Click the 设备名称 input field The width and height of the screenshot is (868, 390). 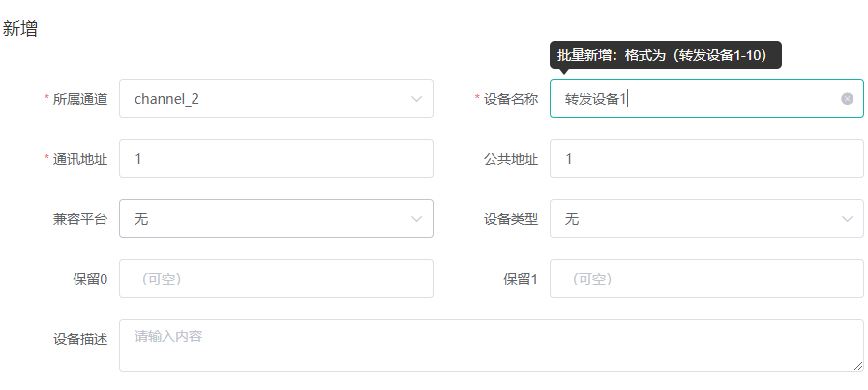706,99
